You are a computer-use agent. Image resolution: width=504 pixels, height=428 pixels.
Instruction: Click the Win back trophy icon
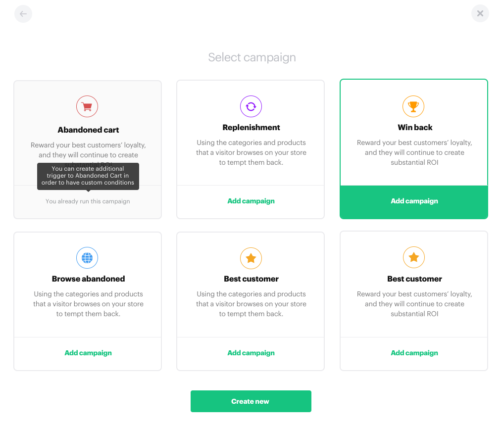(414, 106)
